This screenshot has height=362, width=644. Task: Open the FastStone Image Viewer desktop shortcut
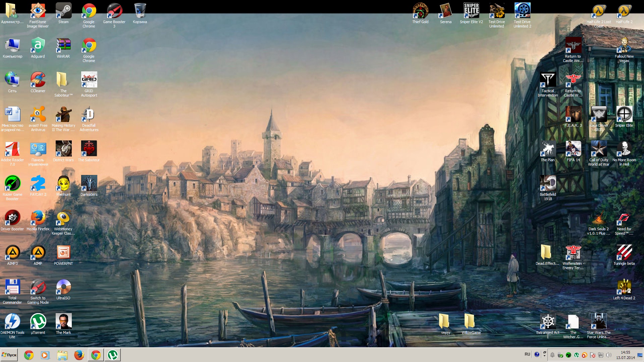point(38,15)
